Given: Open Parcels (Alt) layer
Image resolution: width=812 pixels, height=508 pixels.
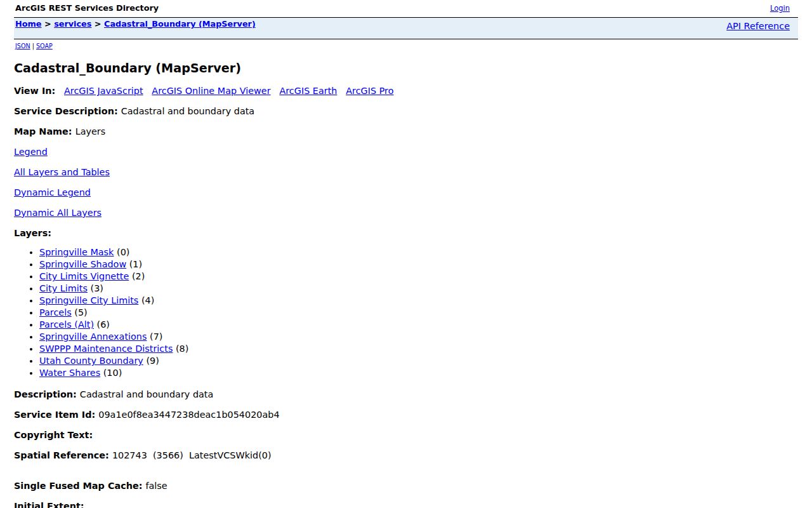Looking at the screenshot, I should 67,324.
